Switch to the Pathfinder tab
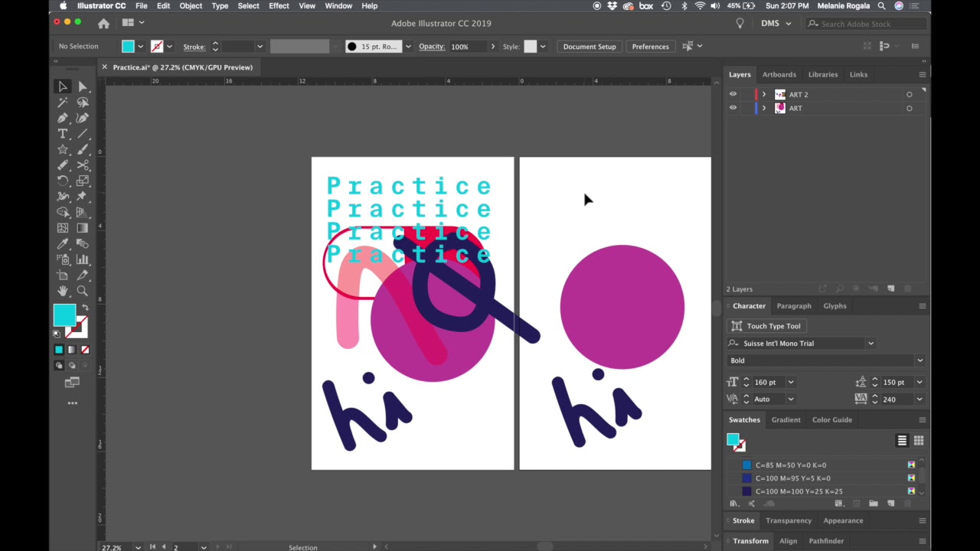 826,541
